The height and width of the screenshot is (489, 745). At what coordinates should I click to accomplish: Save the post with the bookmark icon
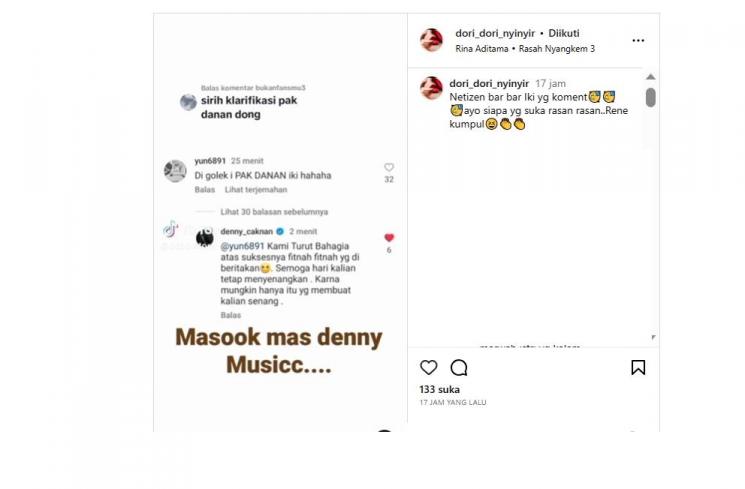pos(638,367)
